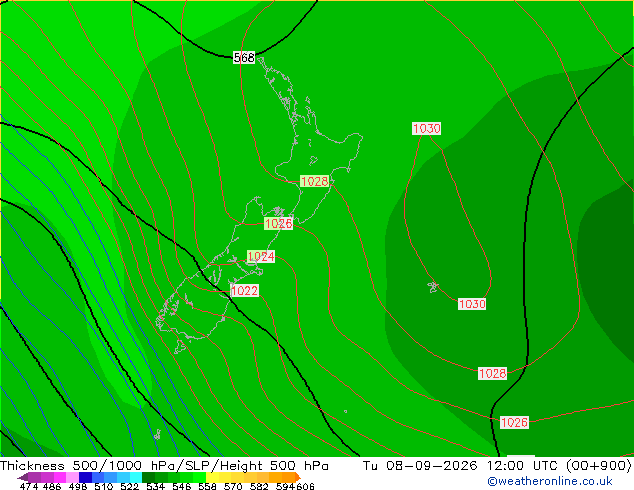Pick the yellow legend swatch after 558
Image resolution: width=634 pixels, height=490 pixels.
(x=212, y=477)
